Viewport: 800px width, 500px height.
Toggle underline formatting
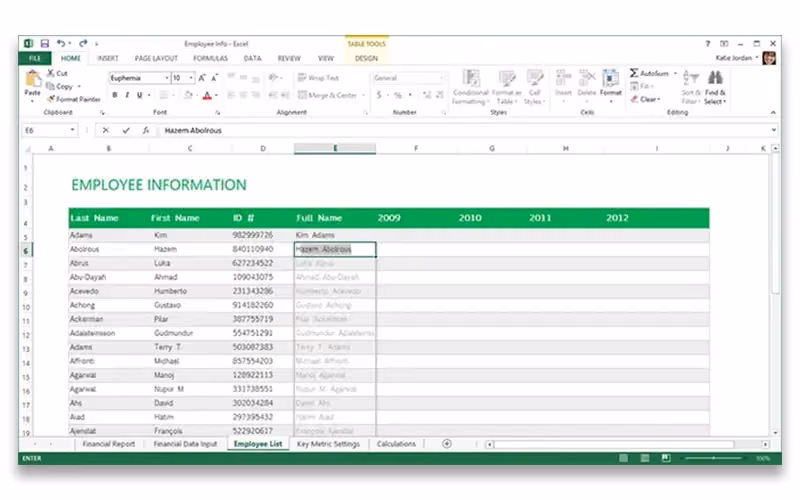point(139,95)
